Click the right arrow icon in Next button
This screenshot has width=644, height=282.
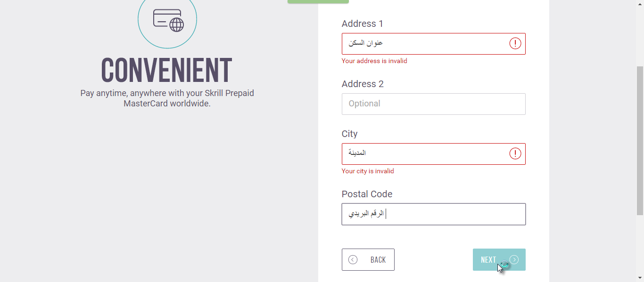[514, 260]
